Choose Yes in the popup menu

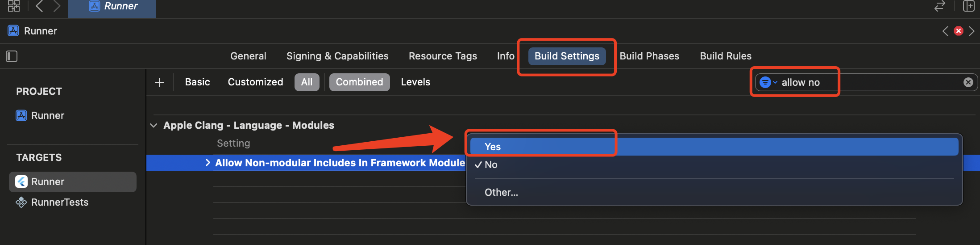click(714, 147)
